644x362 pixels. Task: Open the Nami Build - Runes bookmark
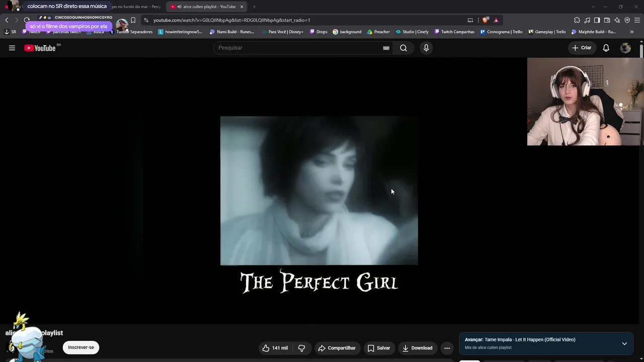click(x=232, y=32)
